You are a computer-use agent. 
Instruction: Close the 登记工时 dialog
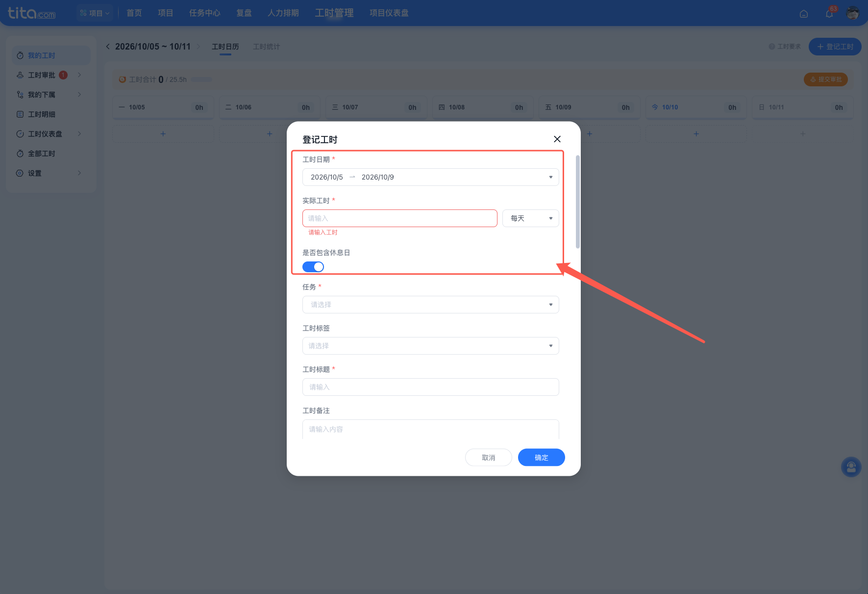click(x=557, y=139)
